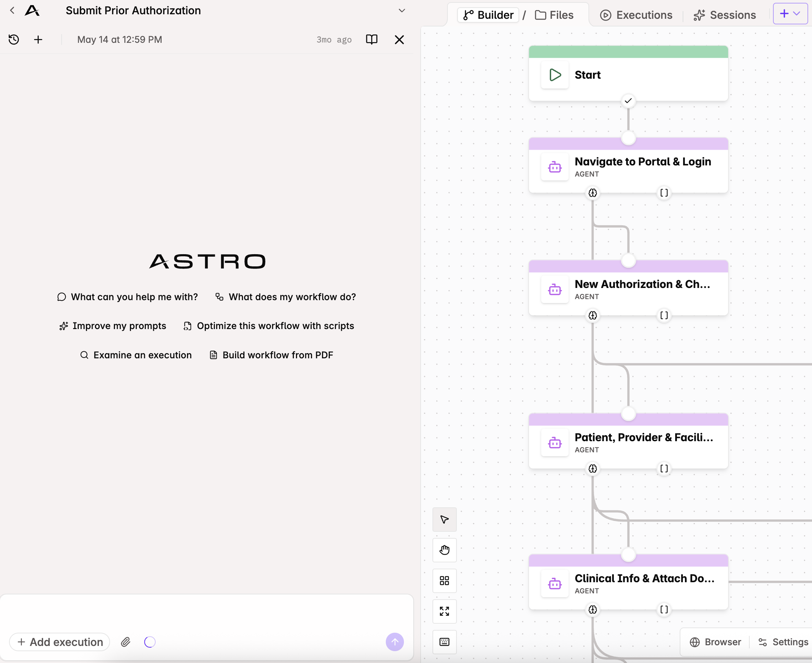Viewport: 812px width, 663px height.
Task: Click the grid auto-layout tool
Action: [445, 581]
